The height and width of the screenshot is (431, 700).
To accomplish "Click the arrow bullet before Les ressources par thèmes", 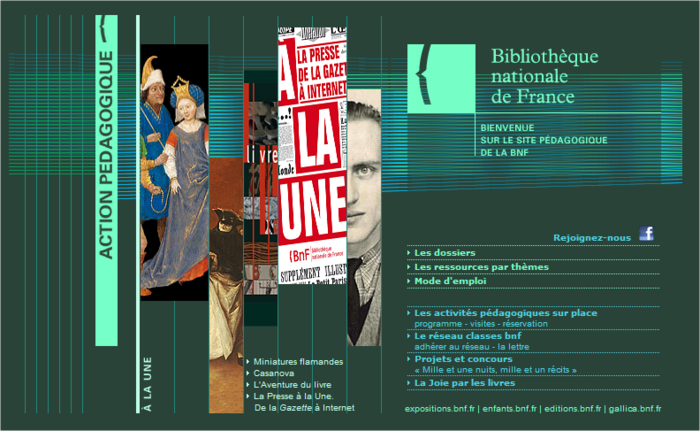I will point(408,267).
